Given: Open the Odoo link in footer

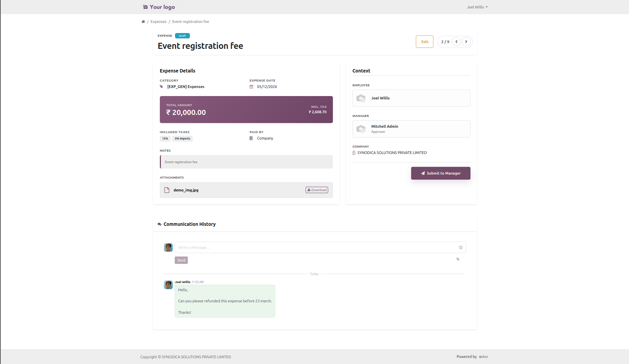Looking at the screenshot, I should click(x=484, y=357).
